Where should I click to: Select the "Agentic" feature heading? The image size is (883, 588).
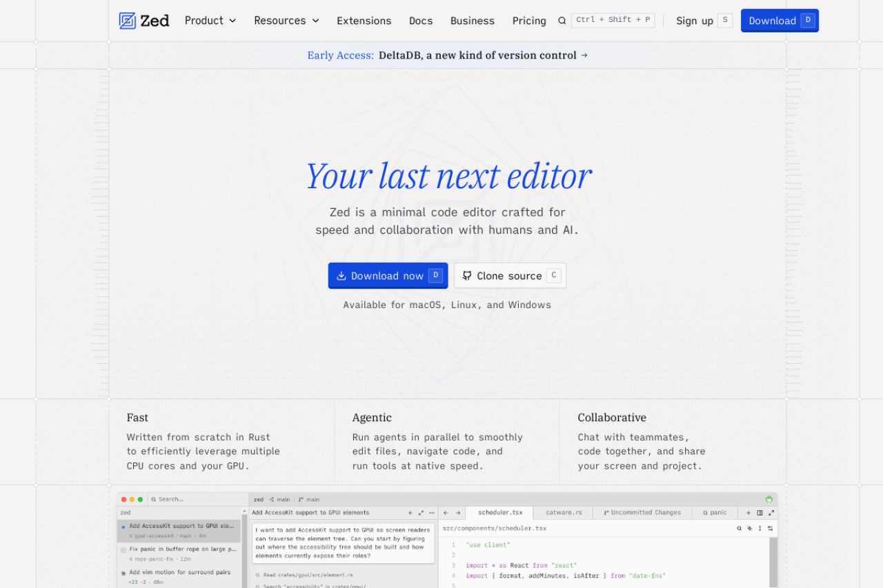[372, 418]
